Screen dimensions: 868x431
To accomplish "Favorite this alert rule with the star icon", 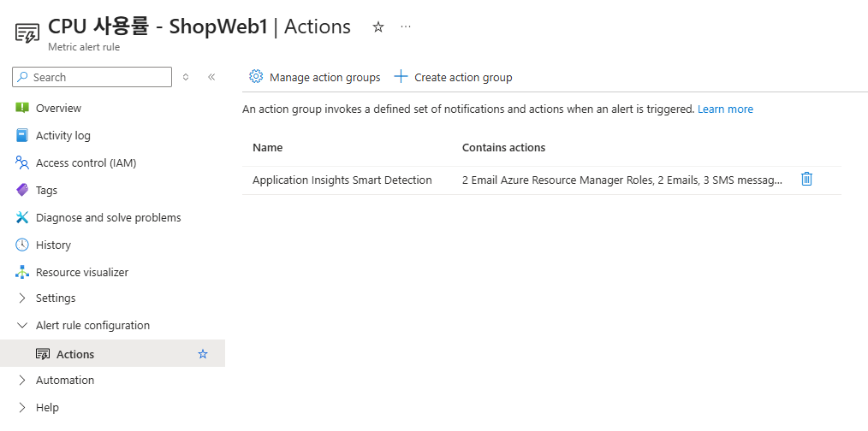I will (378, 27).
